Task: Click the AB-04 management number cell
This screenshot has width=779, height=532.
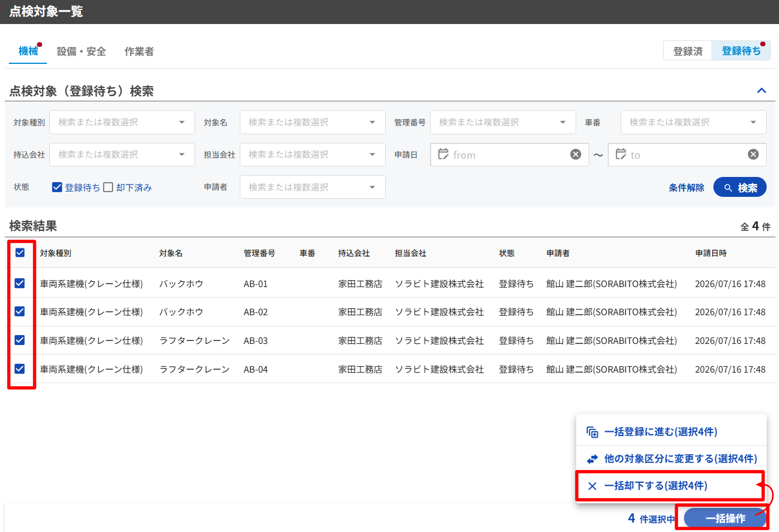Action: pyautogui.click(x=256, y=369)
